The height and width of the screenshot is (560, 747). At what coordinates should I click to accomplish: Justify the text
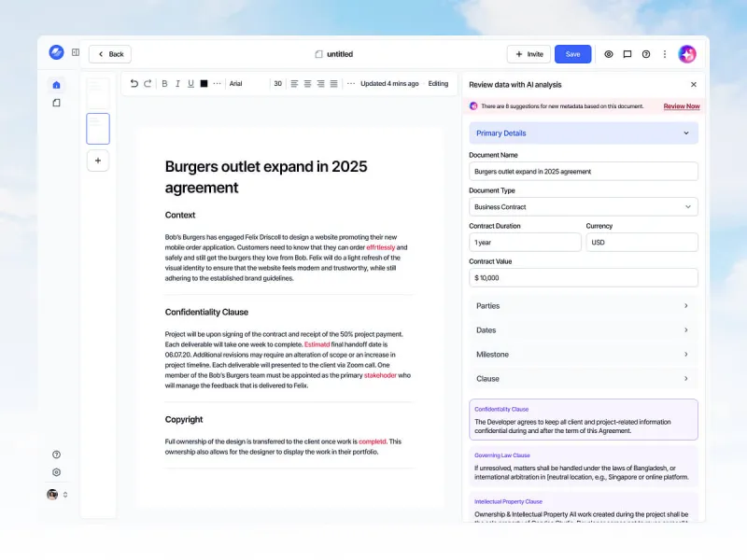coord(334,83)
